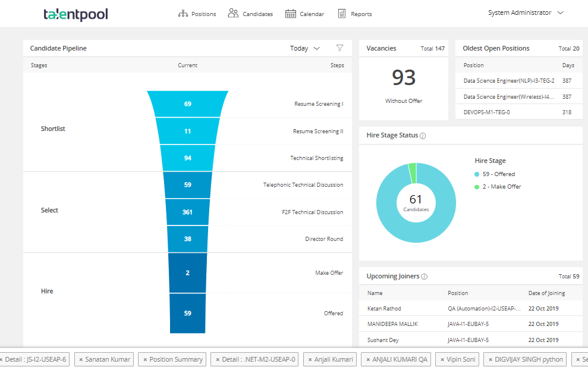Close the Position Summary tab
The image size is (588, 370).
[x=145, y=359]
